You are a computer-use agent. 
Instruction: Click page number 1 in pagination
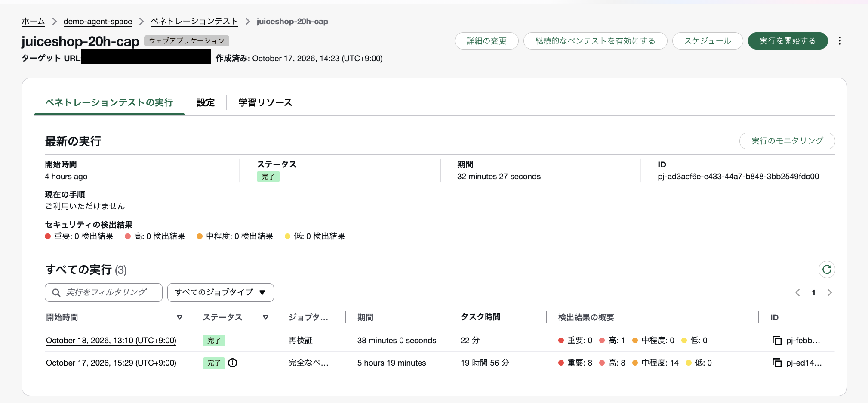pos(813,293)
